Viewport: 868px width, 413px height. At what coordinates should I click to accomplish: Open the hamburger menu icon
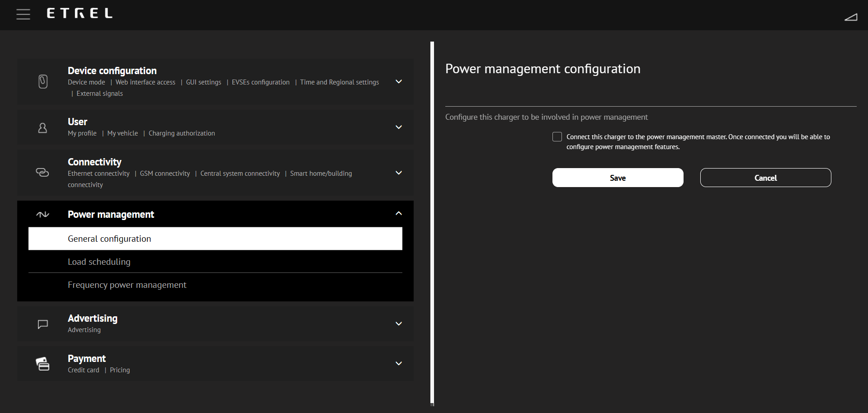pyautogui.click(x=23, y=14)
